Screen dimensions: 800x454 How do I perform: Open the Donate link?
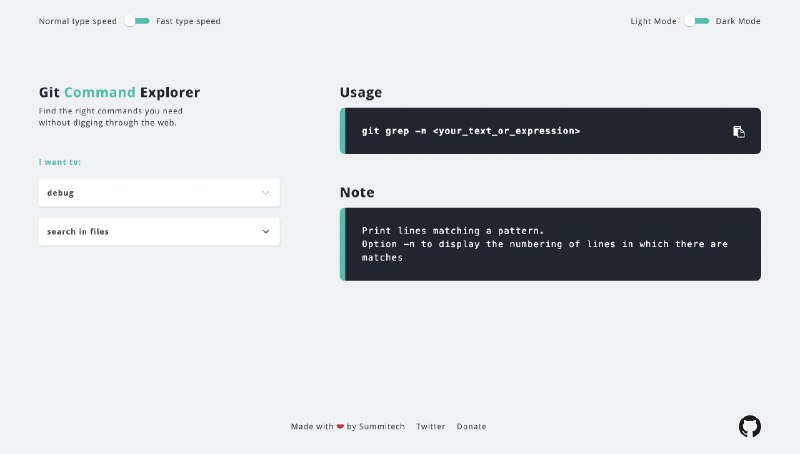(x=471, y=426)
